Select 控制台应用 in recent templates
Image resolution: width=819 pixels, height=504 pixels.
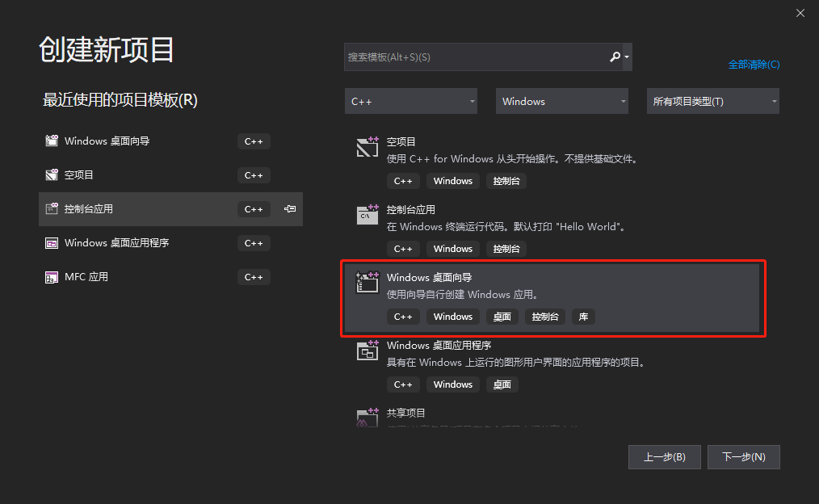(x=170, y=209)
